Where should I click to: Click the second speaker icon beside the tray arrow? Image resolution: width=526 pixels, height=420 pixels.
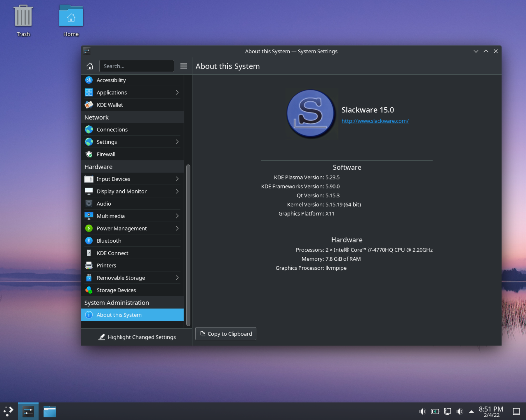coord(460,411)
